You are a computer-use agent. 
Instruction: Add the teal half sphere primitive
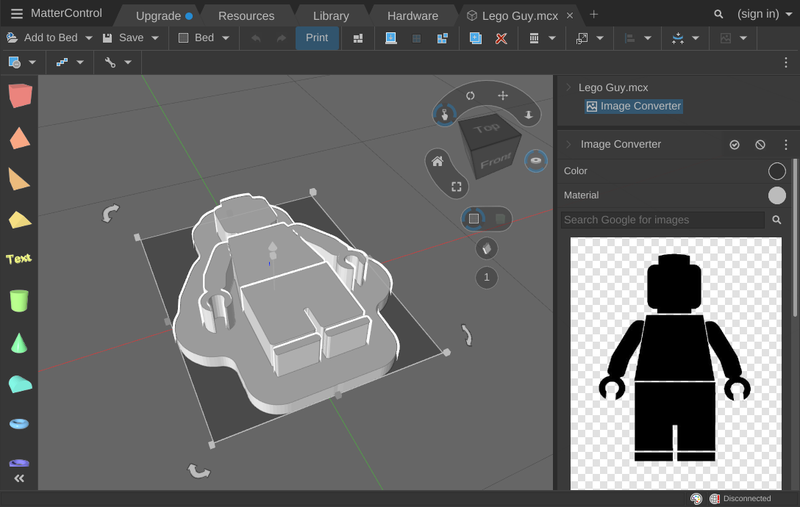pyautogui.click(x=20, y=384)
